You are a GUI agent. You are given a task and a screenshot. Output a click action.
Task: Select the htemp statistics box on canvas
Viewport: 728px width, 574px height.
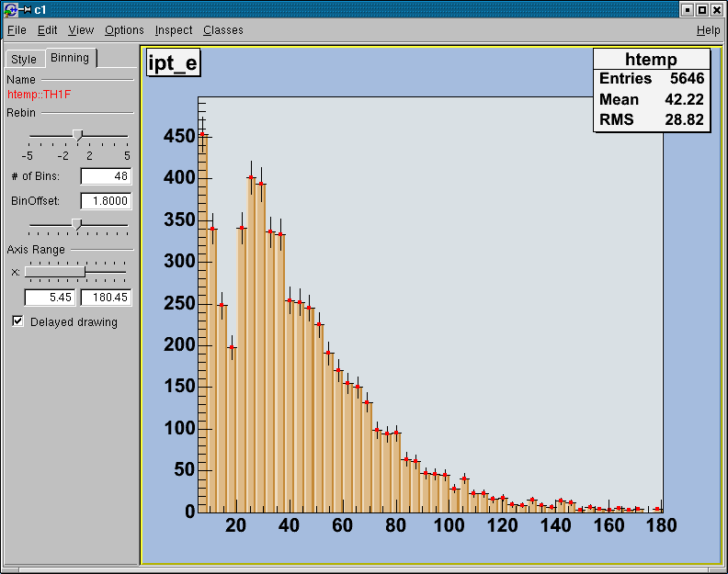pos(652,90)
